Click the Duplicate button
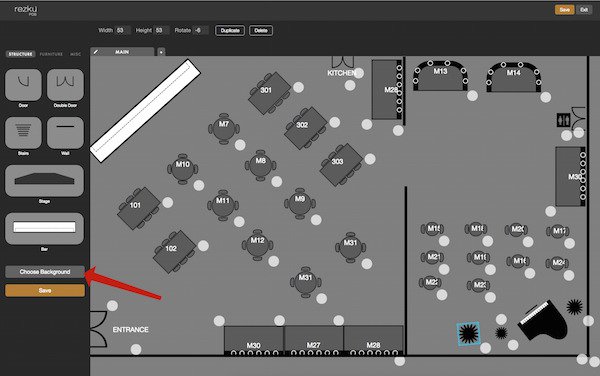This screenshot has height=376, width=600. click(x=230, y=31)
